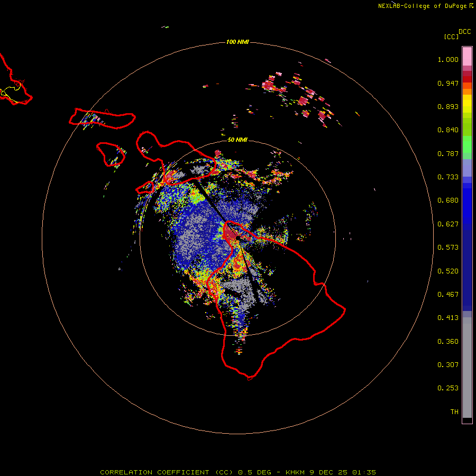Click the 0.787 scale value
Viewport: 476px width, 476px height.
[x=448, y=153]
